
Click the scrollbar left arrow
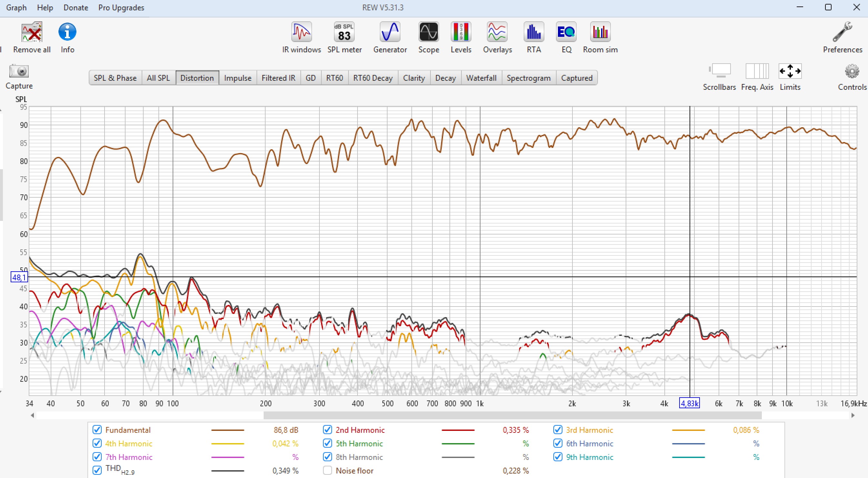(x=32, y=415)
